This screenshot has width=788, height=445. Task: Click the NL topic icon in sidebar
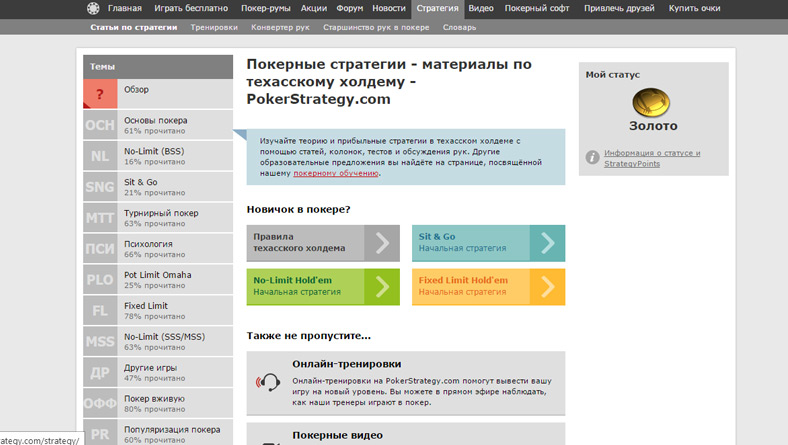[100, 156]
